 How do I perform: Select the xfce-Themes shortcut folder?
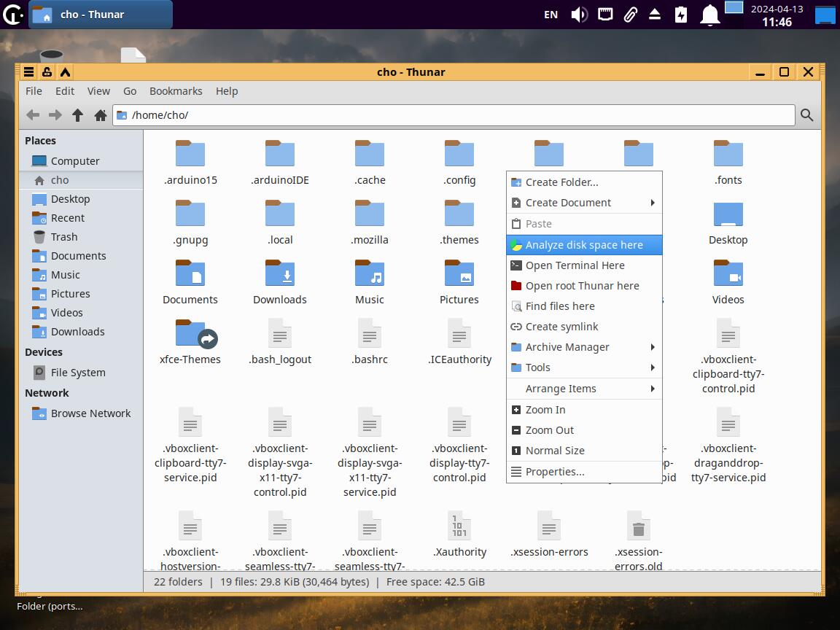(x=190, y=334)
